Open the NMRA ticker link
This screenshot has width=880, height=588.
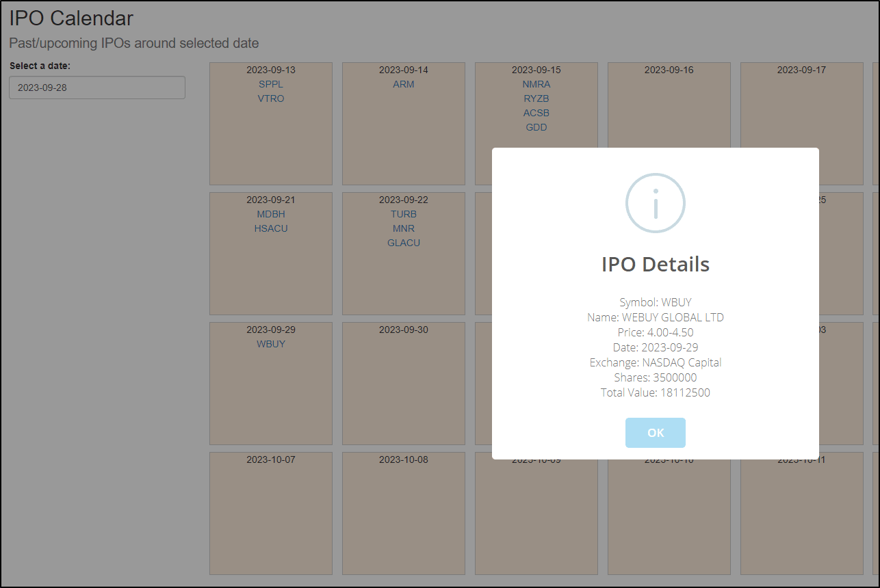[536, 84]
